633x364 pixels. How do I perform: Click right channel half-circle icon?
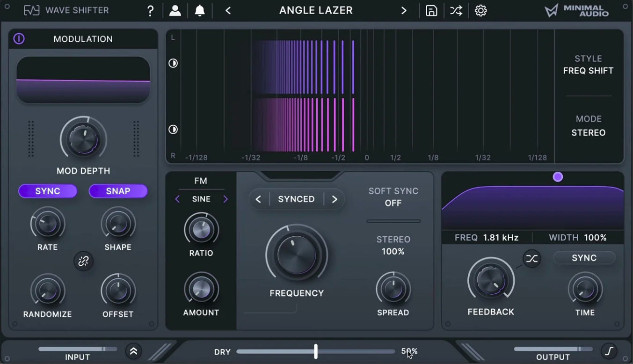pyautogui.click(x=173, y=130)
